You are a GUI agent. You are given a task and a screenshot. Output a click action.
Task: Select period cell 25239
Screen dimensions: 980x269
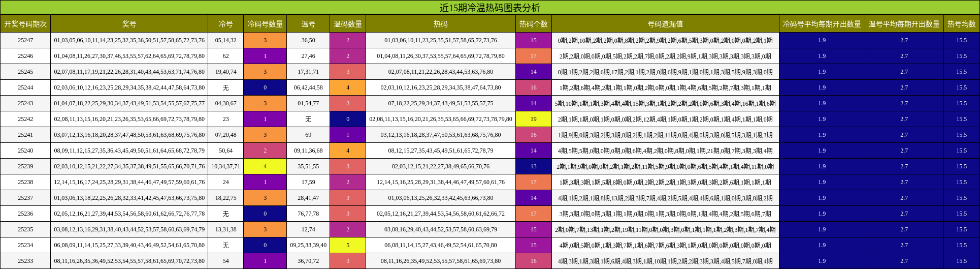click(x=25, y=166)
